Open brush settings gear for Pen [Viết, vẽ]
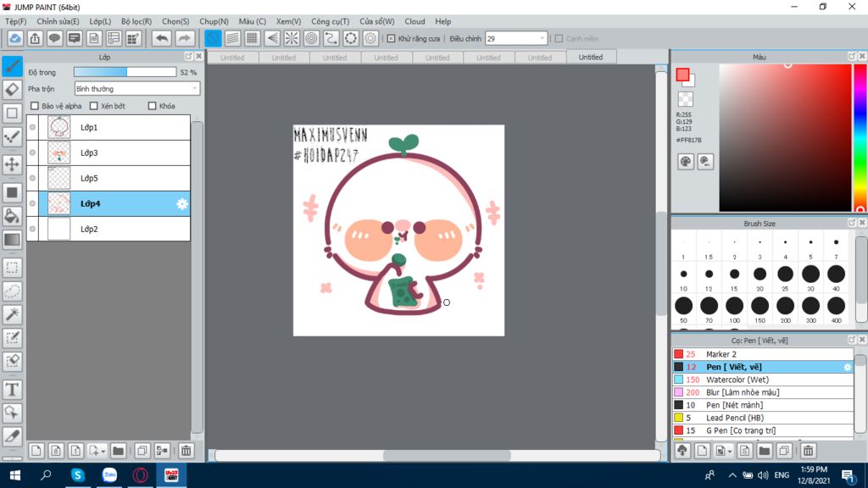 [847, 367]
